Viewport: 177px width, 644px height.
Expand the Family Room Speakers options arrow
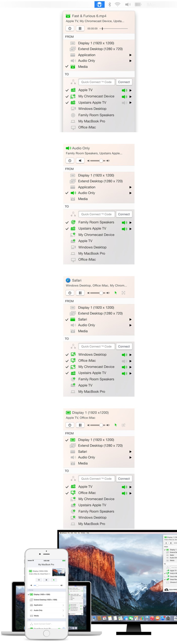pos(130,223)
